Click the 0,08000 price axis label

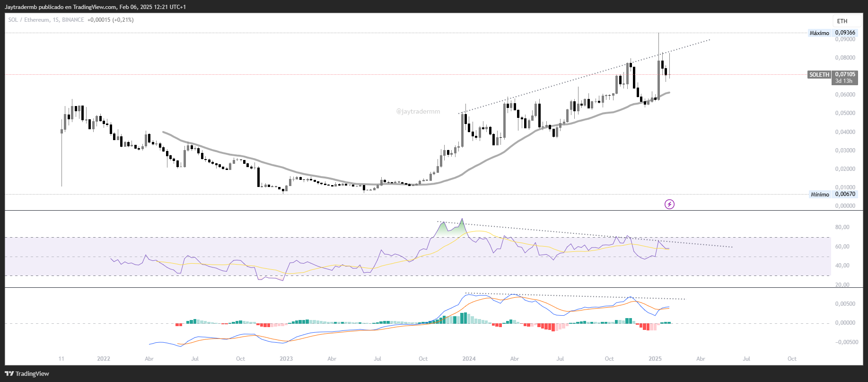click(845, 58)
